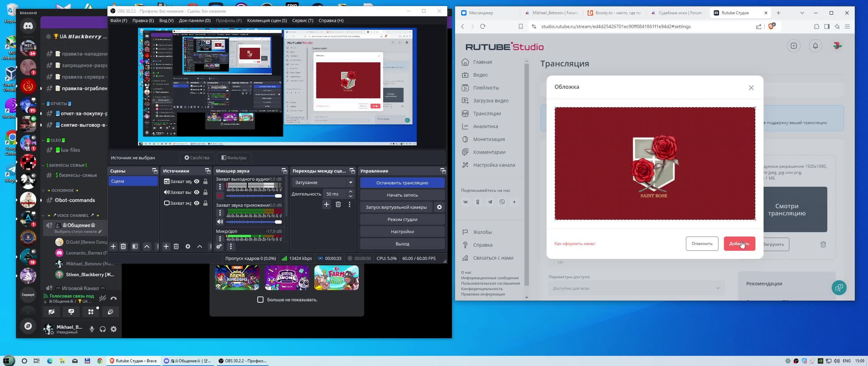The width and height of the screenshot is (868, 366).
Task: Switch to Boosty.to browser tab
Action: [x=615, y=13]
